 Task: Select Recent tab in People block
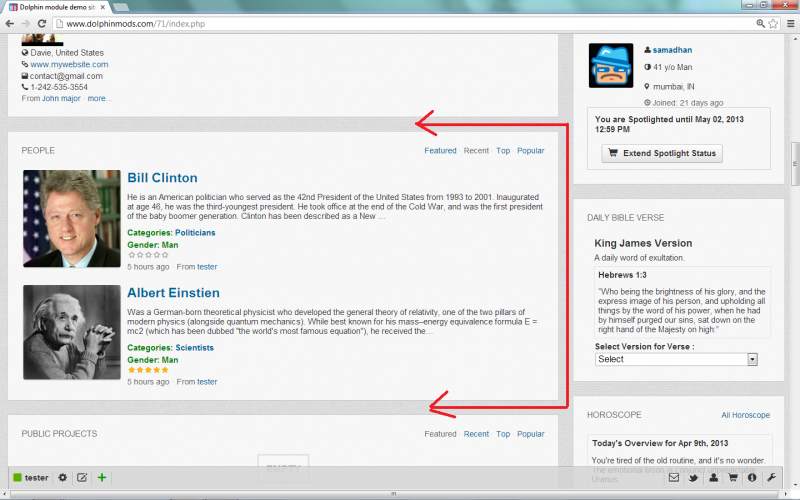tap(476, 151)
